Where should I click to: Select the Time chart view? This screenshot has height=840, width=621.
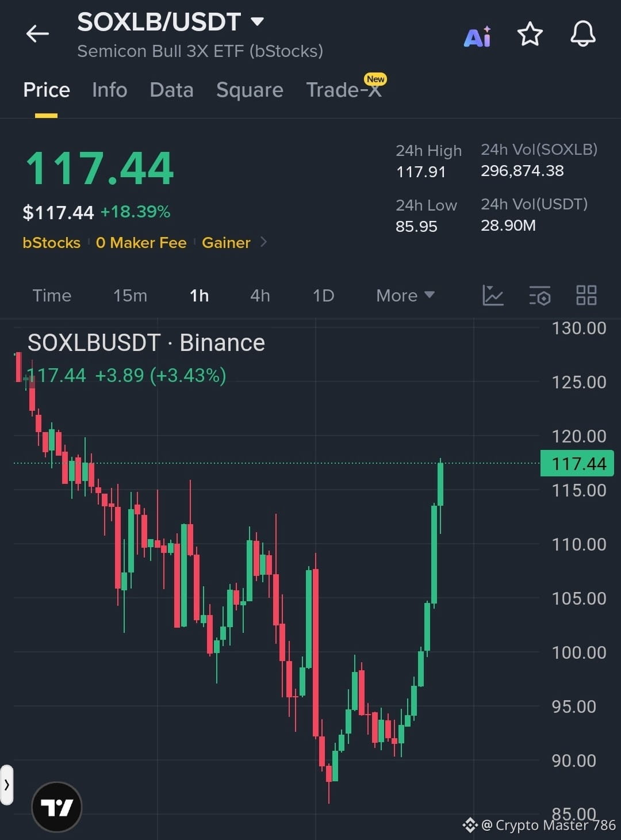click(52, 295)
